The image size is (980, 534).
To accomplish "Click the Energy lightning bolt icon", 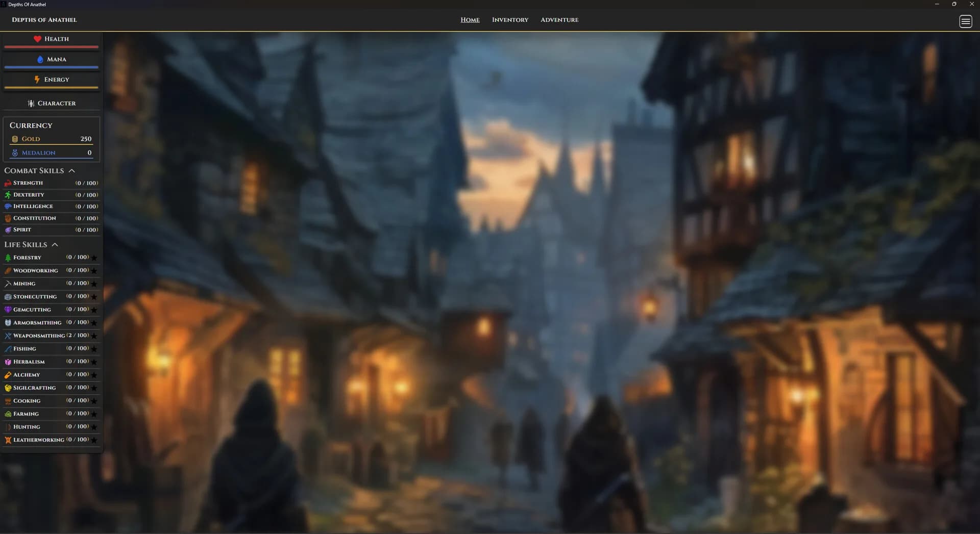I will coord(37,80).
